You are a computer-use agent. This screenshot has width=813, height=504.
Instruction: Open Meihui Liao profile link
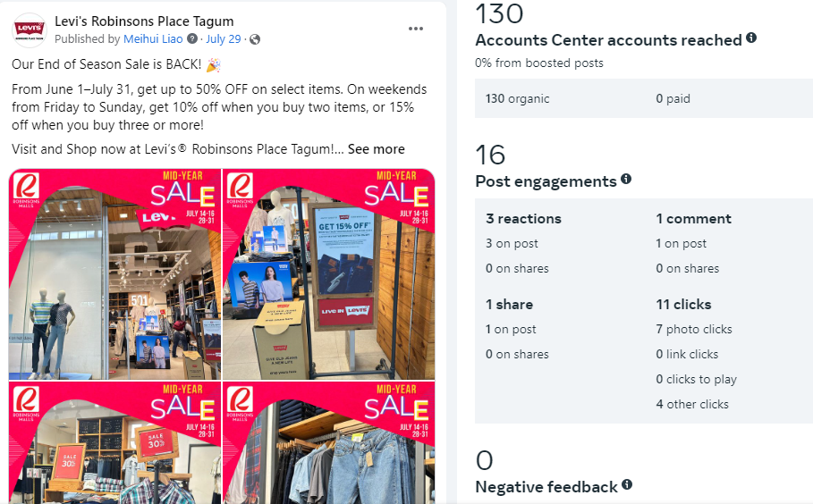pyautogui.click(x=153, y=38)
